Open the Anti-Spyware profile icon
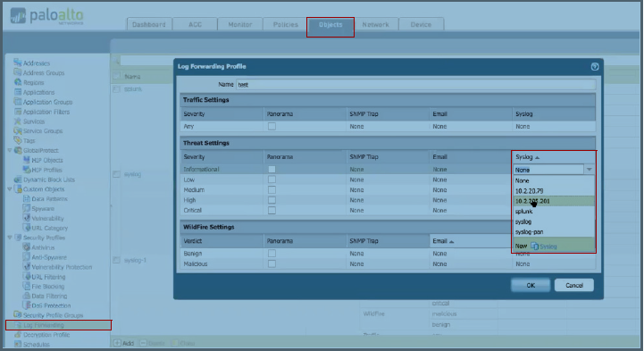The image size is (644, 351). (27, 257)
